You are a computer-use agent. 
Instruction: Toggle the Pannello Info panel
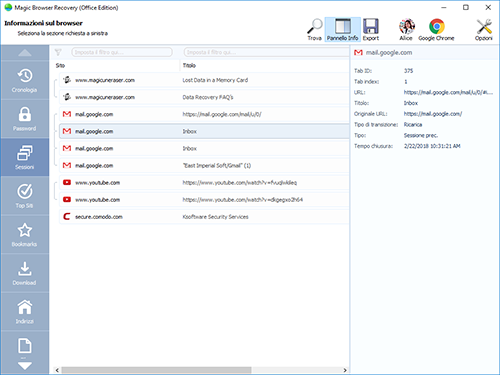click(x=343, y=30)
